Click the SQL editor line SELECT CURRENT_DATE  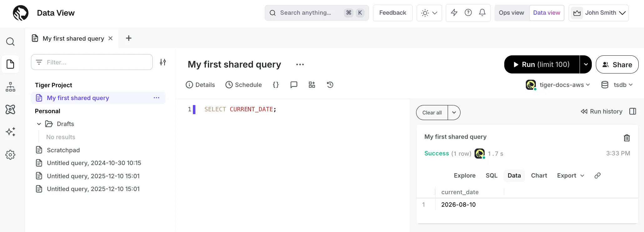(x=240, y=109)
